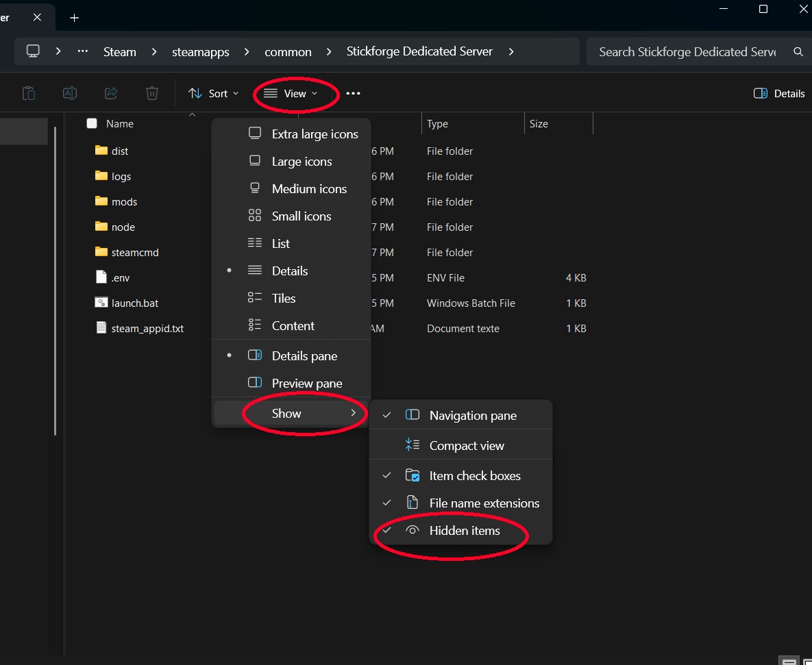Click the Document texte type cell
The width and height of the screenshot is (812, 665).
pos(463,328)
